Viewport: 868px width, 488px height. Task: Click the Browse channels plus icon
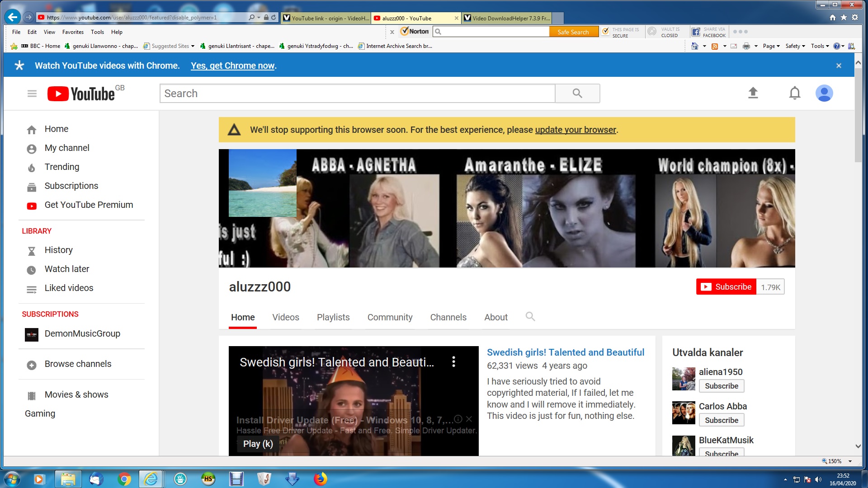click(x=32, y=365)
